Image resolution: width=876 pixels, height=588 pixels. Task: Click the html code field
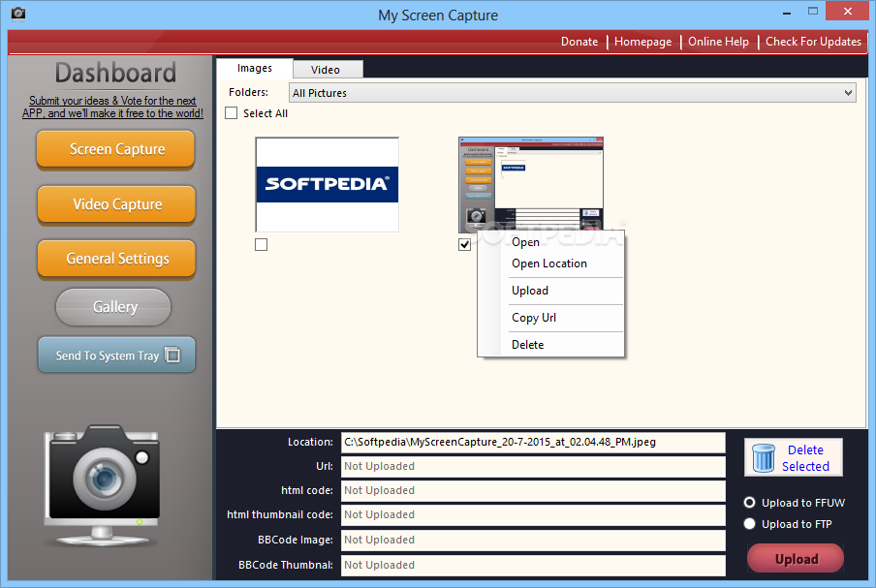point(533,491)
